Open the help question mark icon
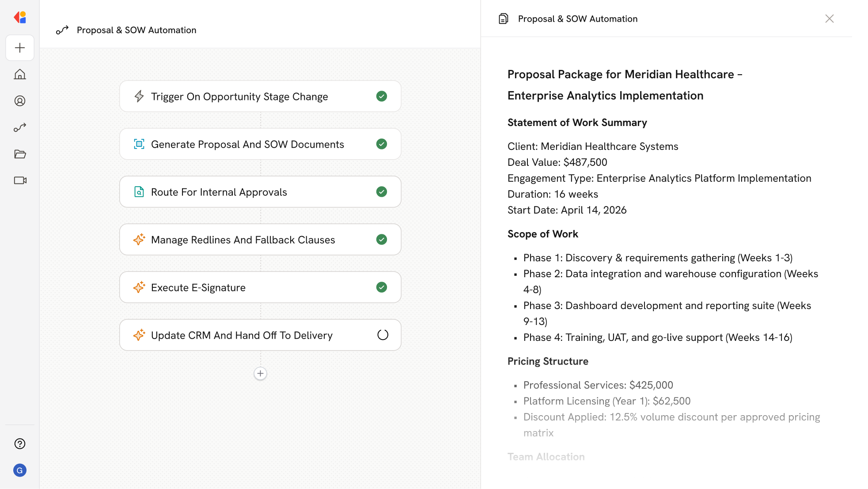Screen dimensions: 868x489 [20, 443]
